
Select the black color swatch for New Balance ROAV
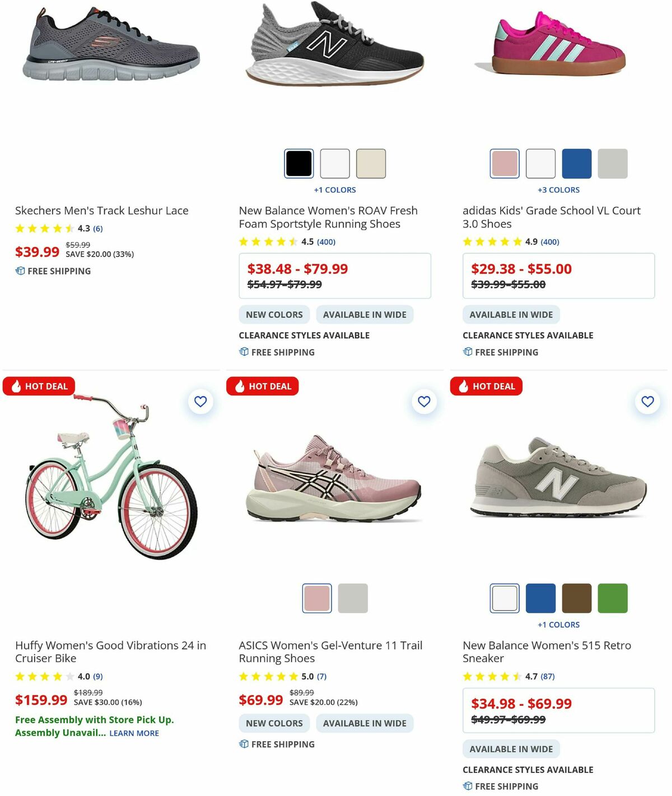click(x=298, y=163)
